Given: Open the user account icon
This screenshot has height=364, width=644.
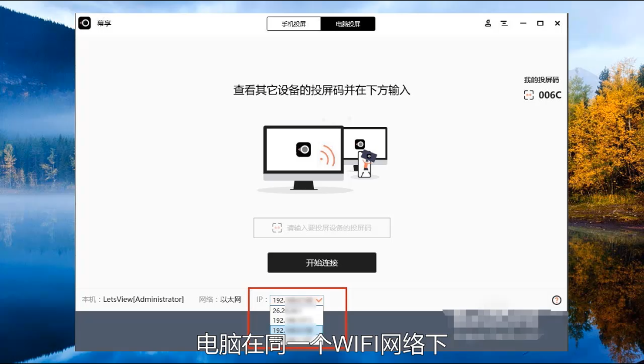Looking at the screenshot, I should click(x=488, y=23).
